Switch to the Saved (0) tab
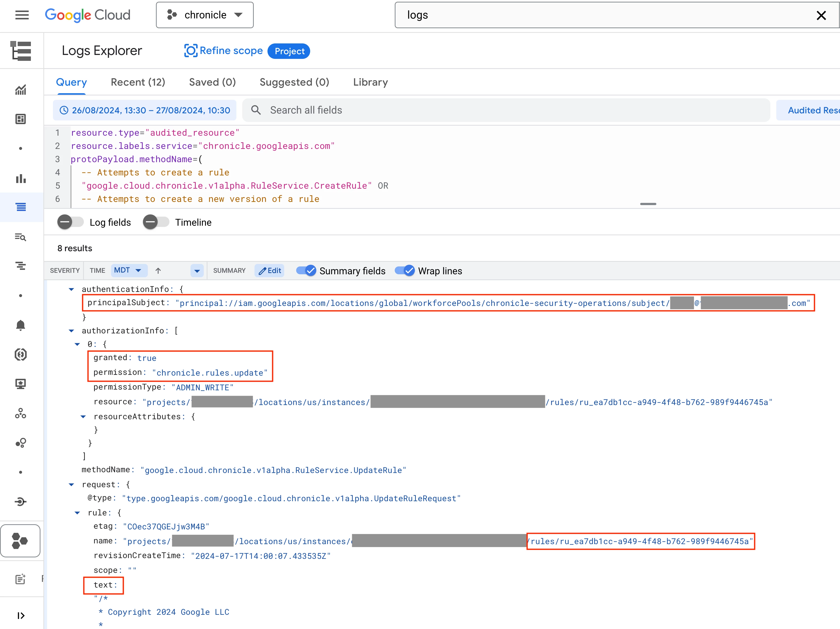The width and height of the screenshot is (840, 629). coord(212,82)
